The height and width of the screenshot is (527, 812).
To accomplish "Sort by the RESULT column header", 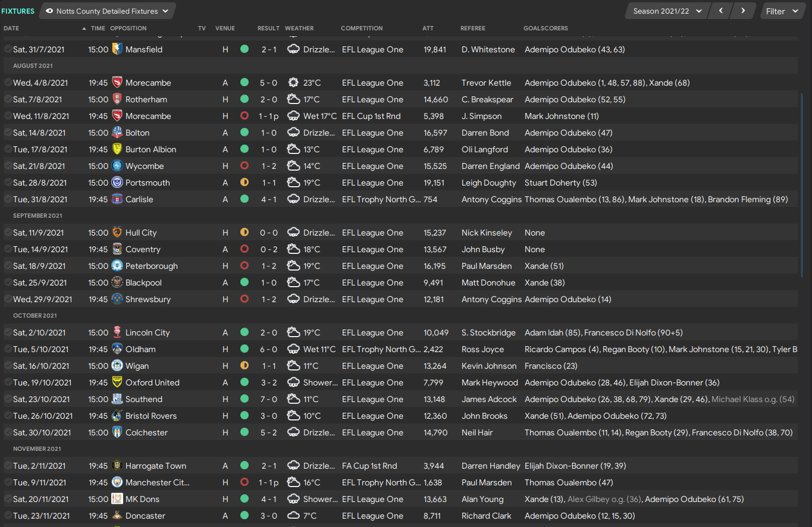I will pos(268,28).
